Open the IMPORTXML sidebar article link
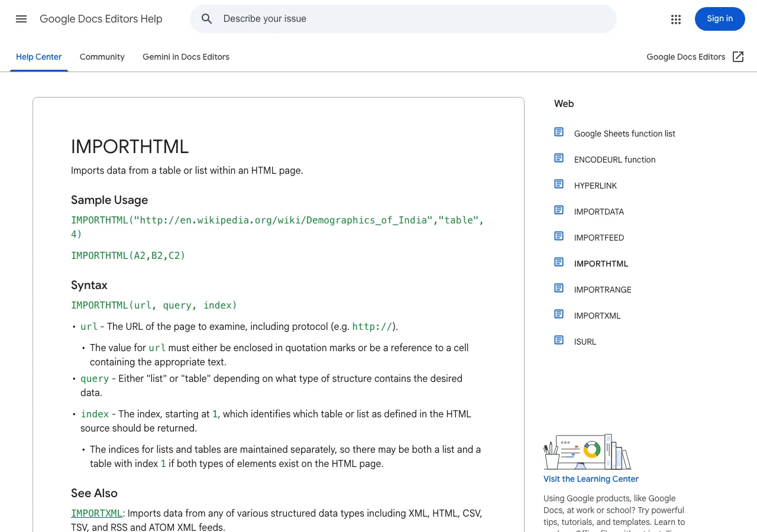 tap(597, 316)
